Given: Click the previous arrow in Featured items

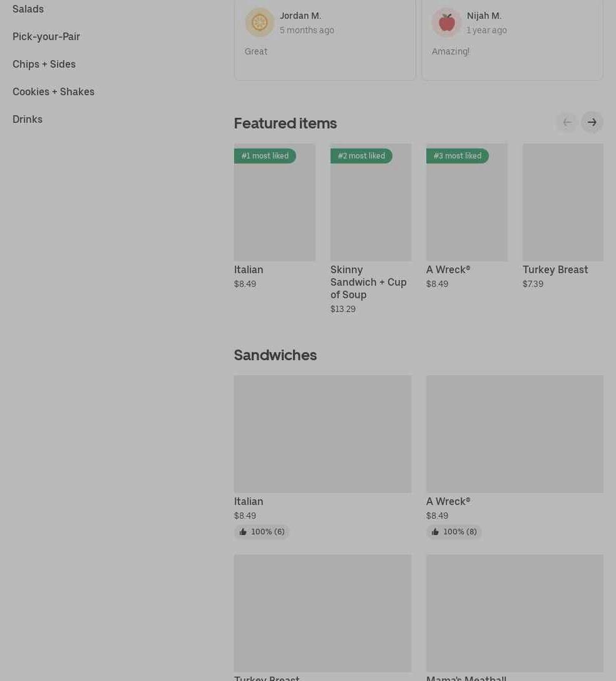Looking at the screenshot, I should 567,122.
